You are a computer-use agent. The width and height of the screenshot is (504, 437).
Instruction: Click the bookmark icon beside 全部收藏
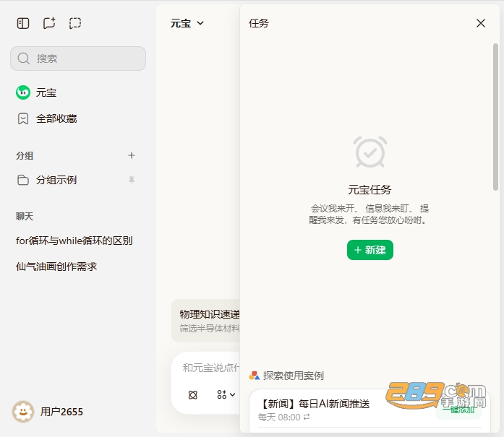tap(23, 118)
